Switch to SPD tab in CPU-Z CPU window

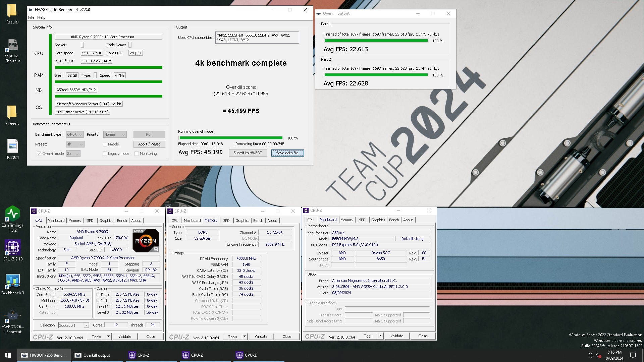90,221
